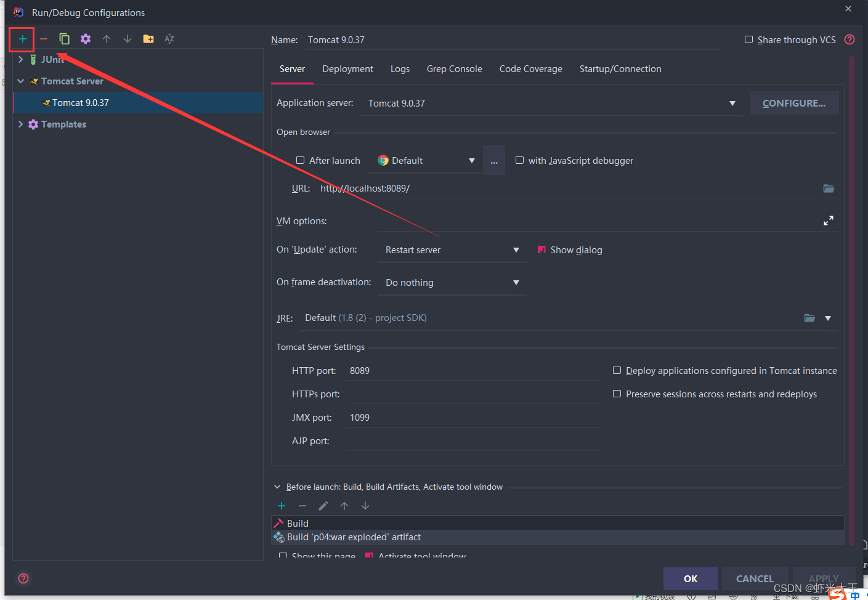The height and width of the screenshot is (600, 868).
Task: Switch to the Logs tab
Action: point(400,69)
